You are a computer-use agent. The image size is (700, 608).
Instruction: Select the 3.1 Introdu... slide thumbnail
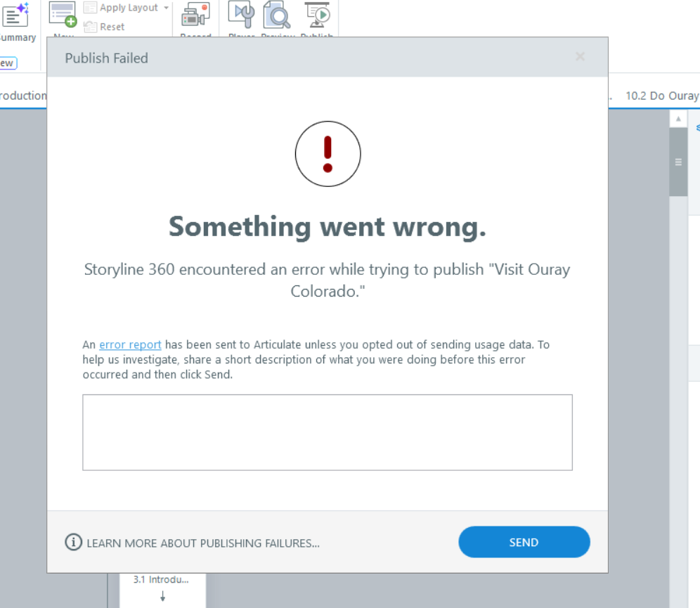[162, 589]
